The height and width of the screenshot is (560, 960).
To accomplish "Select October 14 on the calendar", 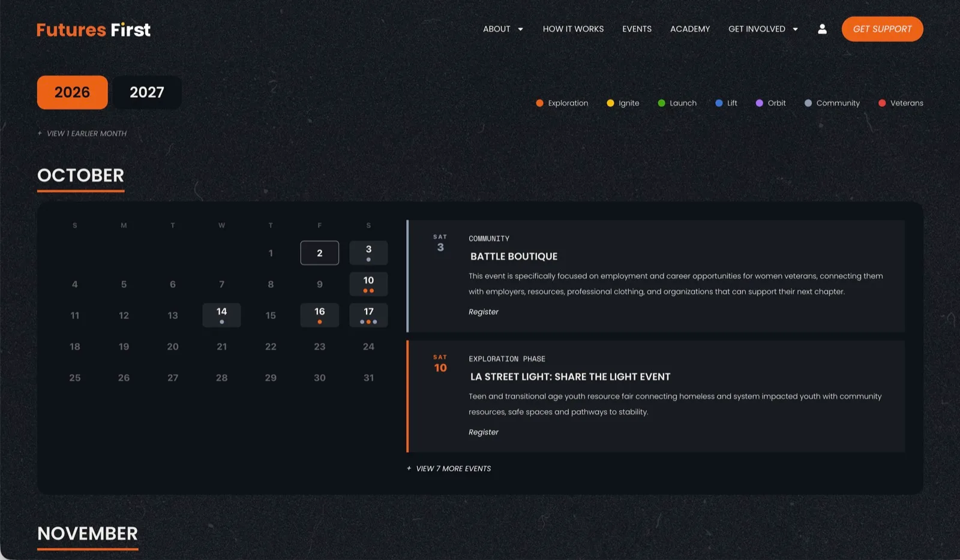I will tap(221, 315).
